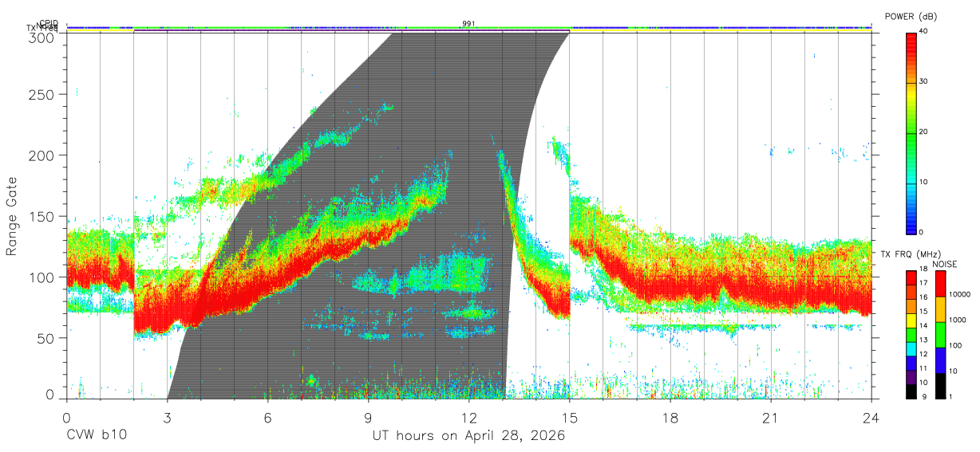The width and height of the screenshot is (980, 452).
Task: Click the 14 label on TX FRQ scale
Action: (924, 325)
